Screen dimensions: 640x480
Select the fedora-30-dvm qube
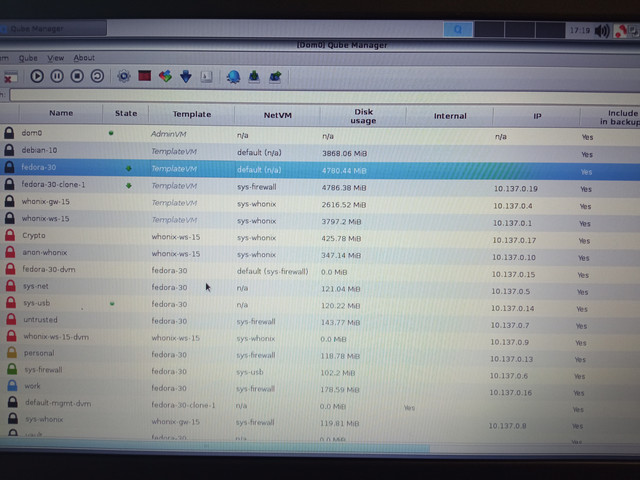point(49,269)
